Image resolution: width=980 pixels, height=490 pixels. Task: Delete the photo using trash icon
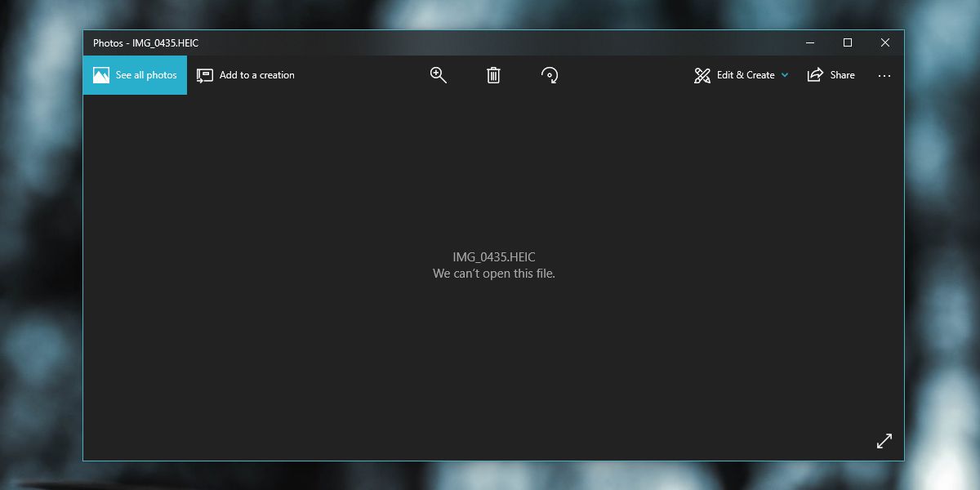493,75
